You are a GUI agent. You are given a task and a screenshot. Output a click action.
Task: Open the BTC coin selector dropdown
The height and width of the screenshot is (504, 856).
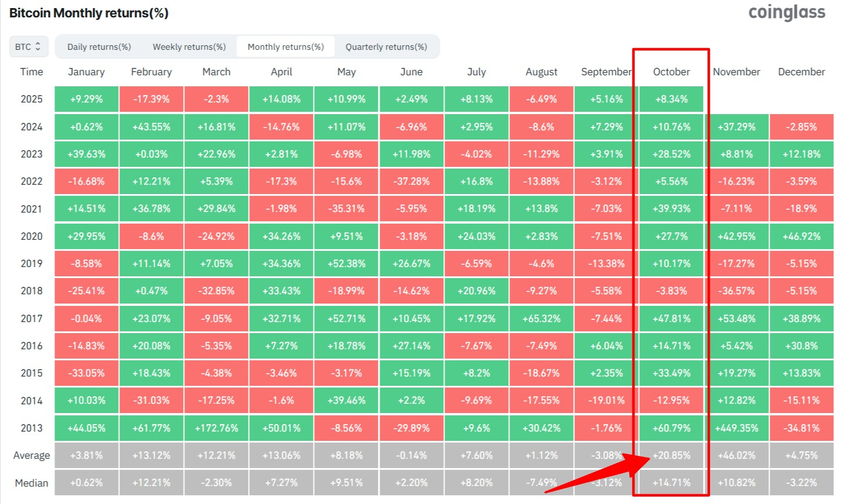[28, 46]
